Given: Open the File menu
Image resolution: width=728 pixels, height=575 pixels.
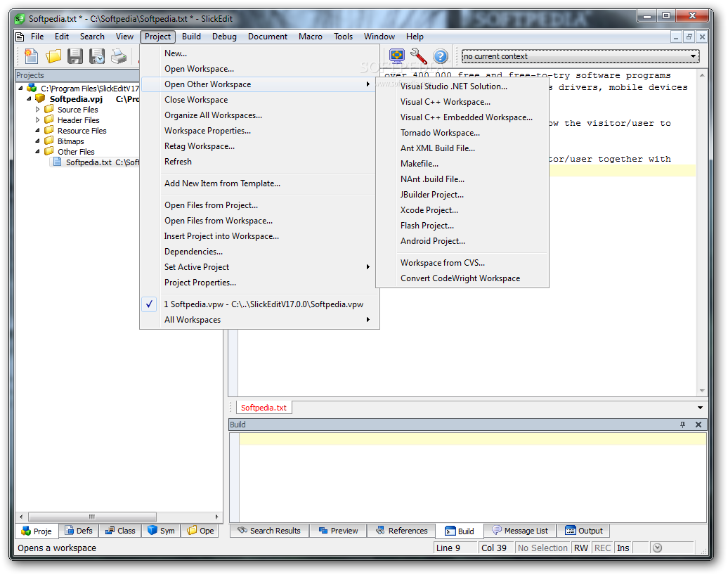Looking at the screenshot, I should [37, 37].
